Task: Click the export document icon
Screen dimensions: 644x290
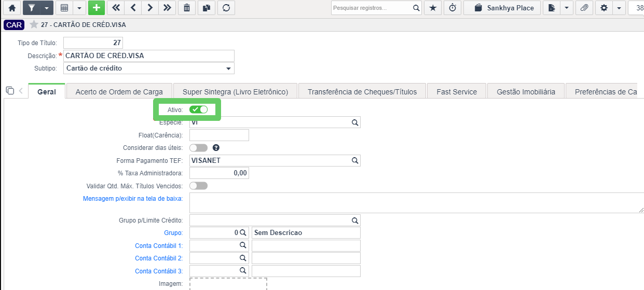Action: tap(552, 8)
